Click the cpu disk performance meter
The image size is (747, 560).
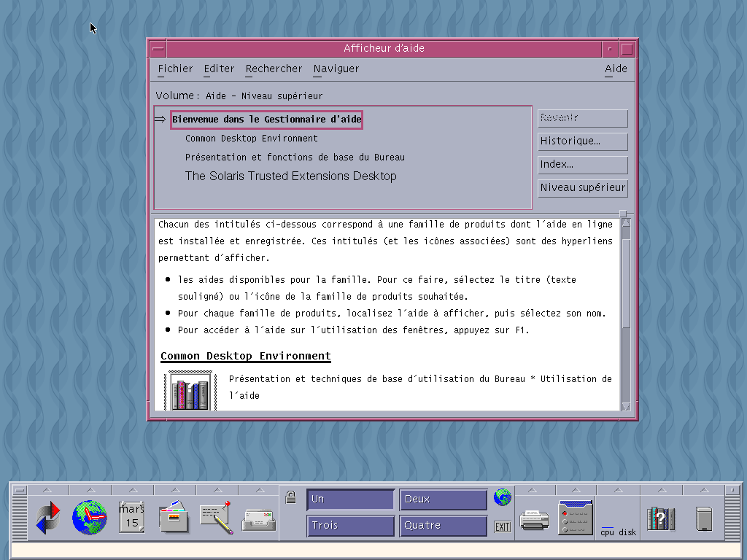pyautogui.click(x=619, y=532)
